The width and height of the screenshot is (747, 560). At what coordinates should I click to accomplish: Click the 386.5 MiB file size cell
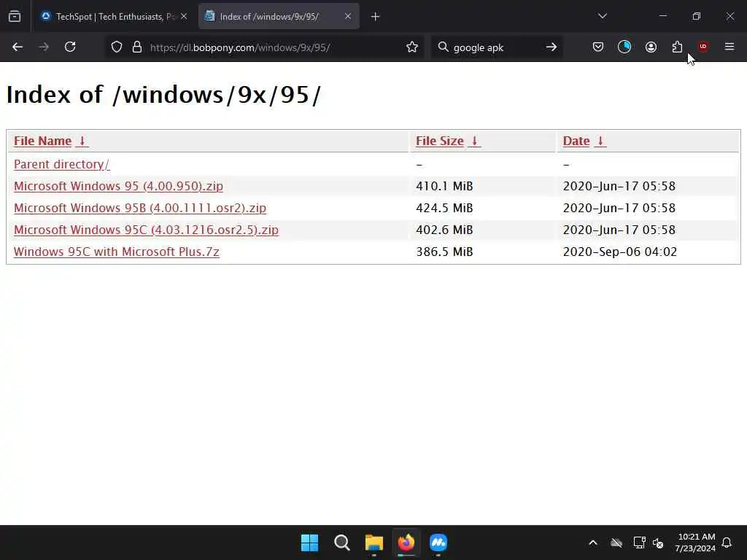pyautogui.click(x=444, y=252)
